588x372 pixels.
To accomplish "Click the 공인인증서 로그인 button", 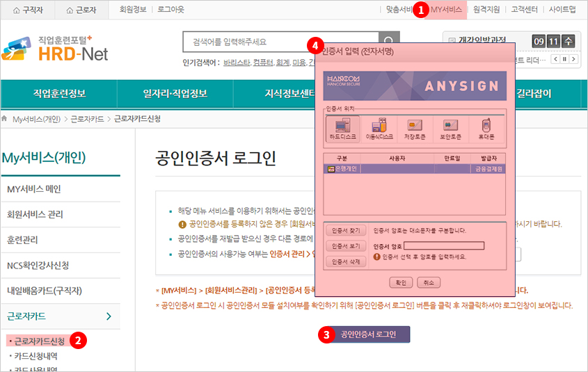I will (x=368, y=334).
